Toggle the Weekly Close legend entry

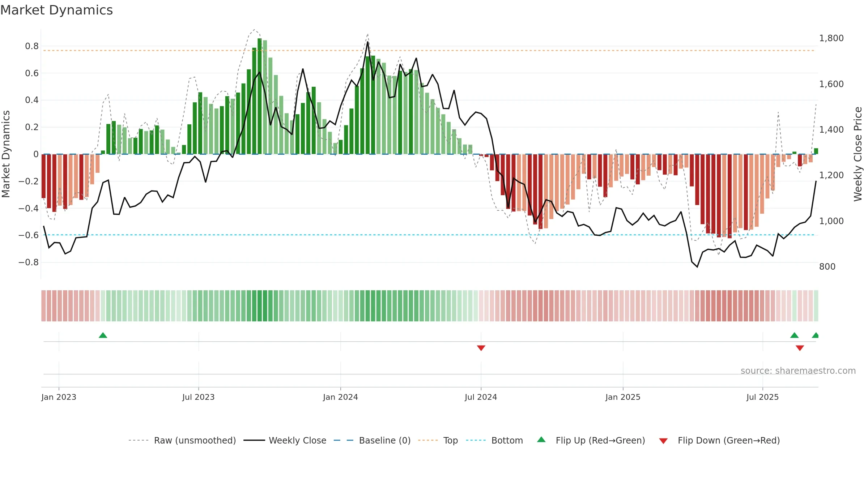pyautogui.click(x=285, y=440)
